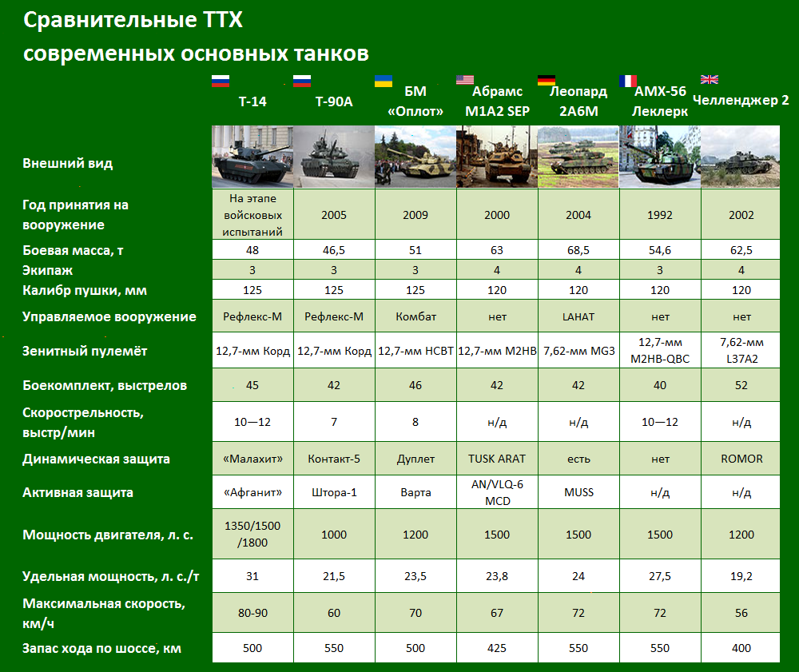Select the AMX-56 Леклерк column header
This screenshot has height=672, width=799.
point(660,101)
